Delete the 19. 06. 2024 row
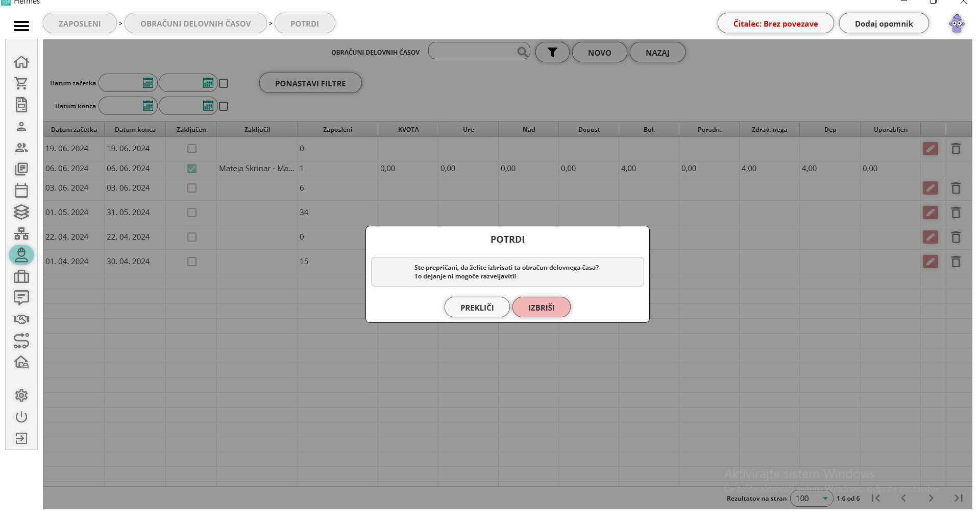Image resolution: width=980 pixels, height=518 pixels. pos(956,149)
